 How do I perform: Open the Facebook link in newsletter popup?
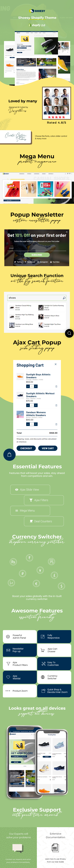point(30,262)
